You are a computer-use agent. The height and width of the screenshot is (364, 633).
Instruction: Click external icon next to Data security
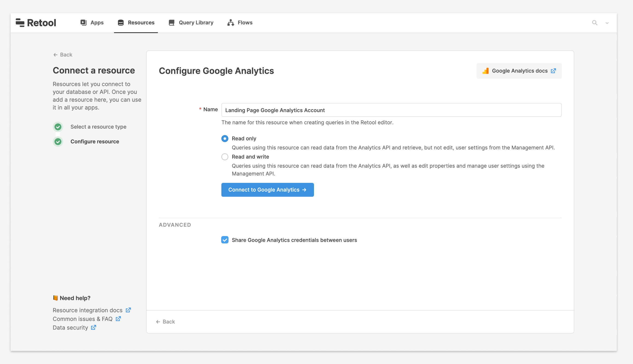93,327
